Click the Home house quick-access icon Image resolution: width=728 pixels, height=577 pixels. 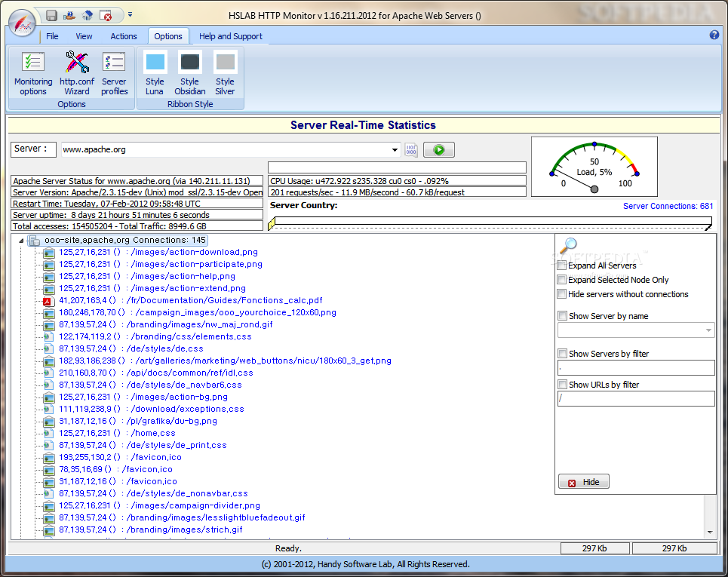(88, 15)
